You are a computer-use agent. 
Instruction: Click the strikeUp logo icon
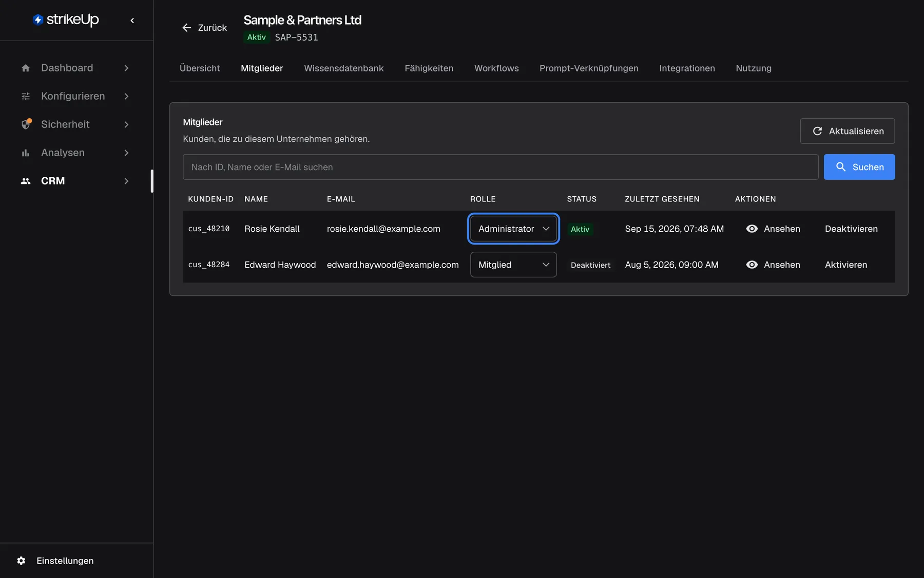click(37, 20)
